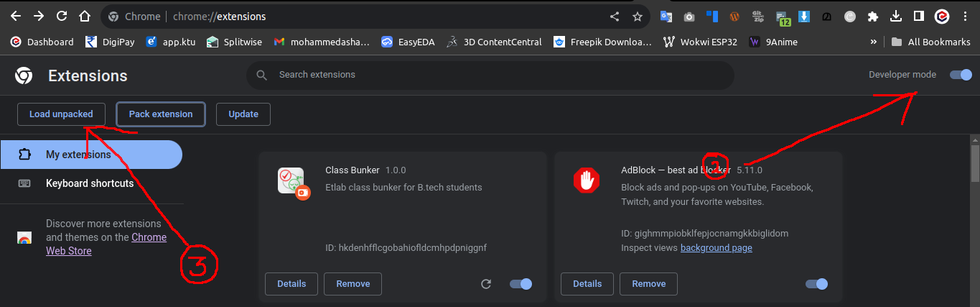Inspect AdBlock background page link
Image resolution: width=980 pixels, height=307 pixels.
(x=717, y=248)
